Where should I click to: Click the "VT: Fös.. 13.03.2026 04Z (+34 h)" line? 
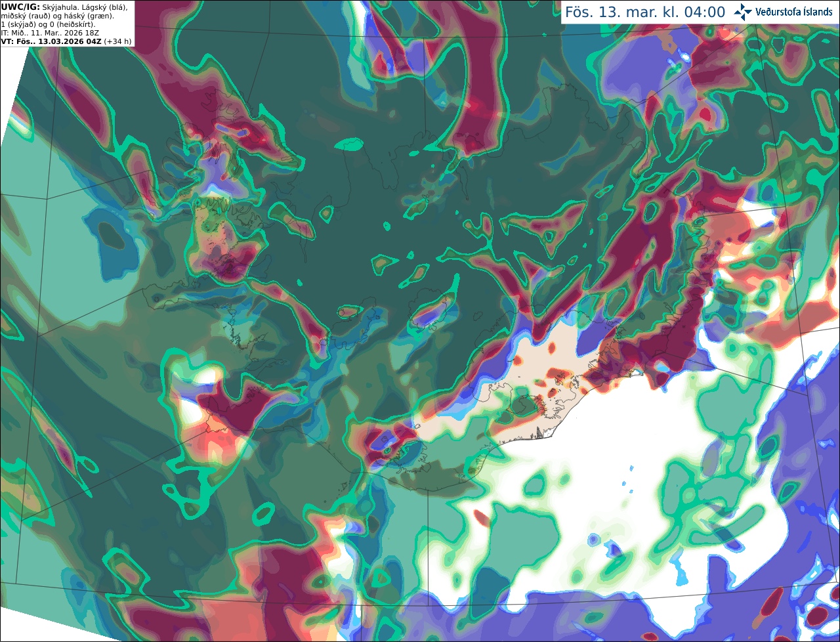click(66, 41)
